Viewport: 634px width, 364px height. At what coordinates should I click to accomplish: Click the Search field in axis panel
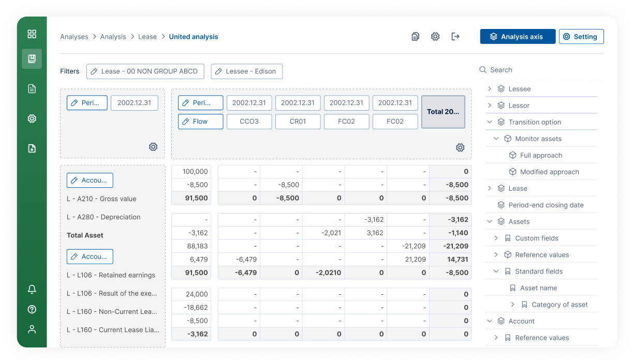click(x=538, y=70)
